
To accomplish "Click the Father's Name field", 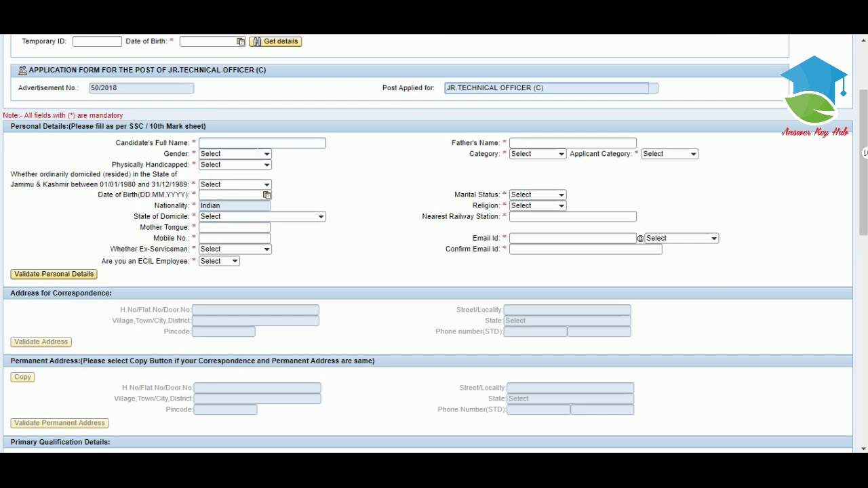I will point(572,143).
